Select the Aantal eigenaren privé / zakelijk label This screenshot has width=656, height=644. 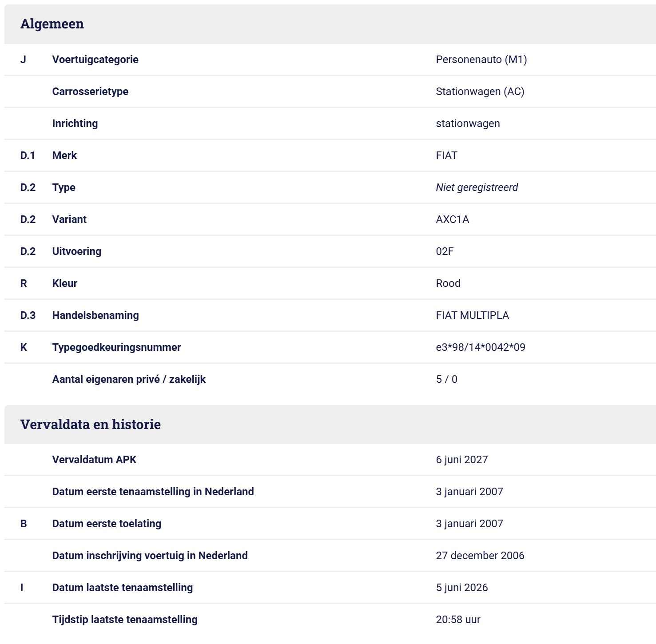(x=129, y=379)
